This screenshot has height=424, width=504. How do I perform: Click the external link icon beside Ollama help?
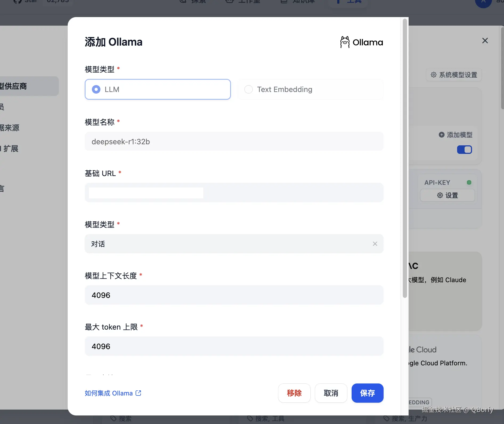click(x=138, y=393)
